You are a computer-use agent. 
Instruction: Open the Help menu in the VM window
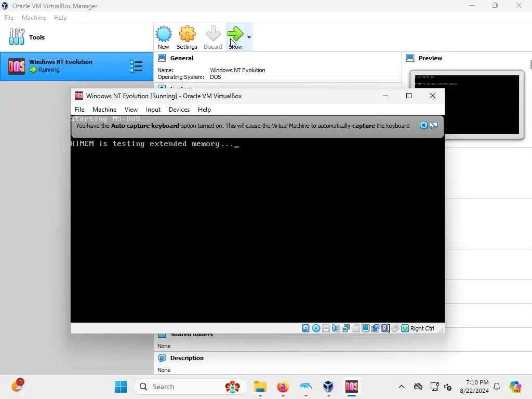pyautogui.click(x=204, y=110)
